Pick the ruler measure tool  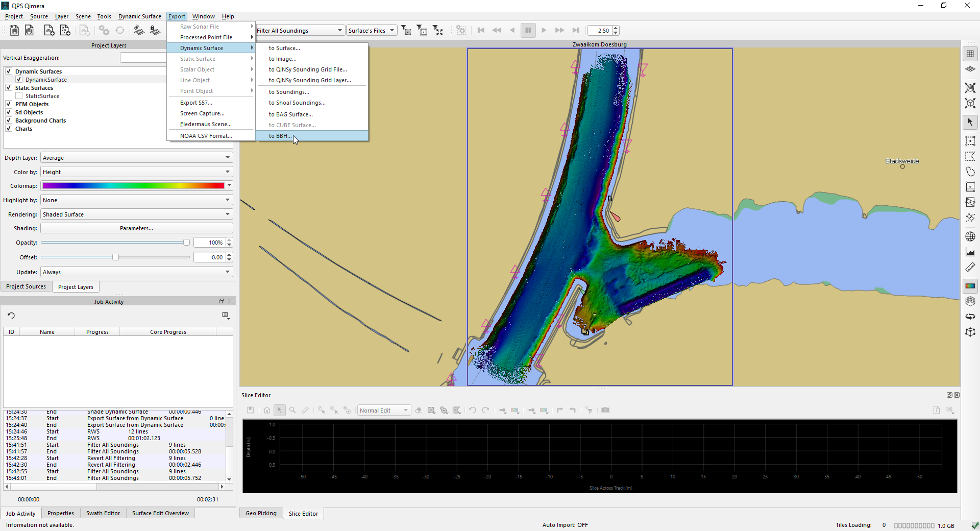970,268
